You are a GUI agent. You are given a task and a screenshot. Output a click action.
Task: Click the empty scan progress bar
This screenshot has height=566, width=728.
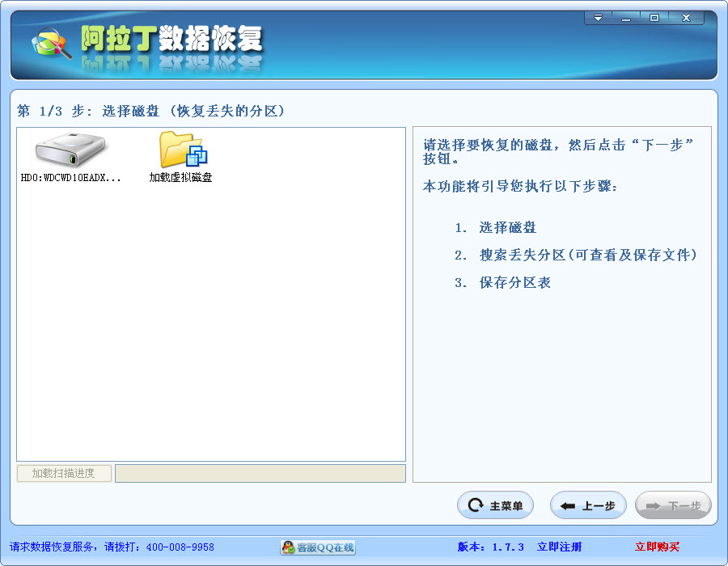[x=260, y=474]
